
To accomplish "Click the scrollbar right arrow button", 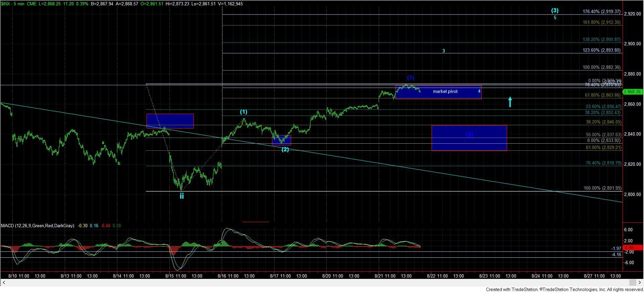I will pyautogui.click(x=640, y=282).
